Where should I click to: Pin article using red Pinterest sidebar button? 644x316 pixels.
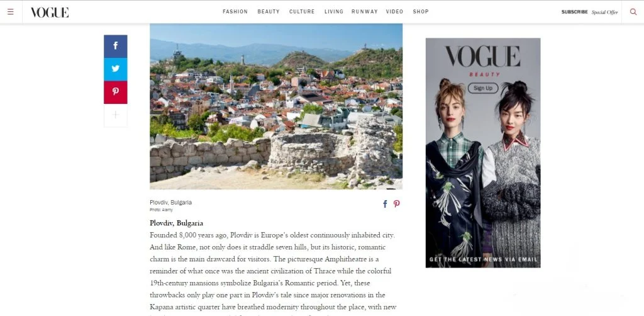click(116, 92)
